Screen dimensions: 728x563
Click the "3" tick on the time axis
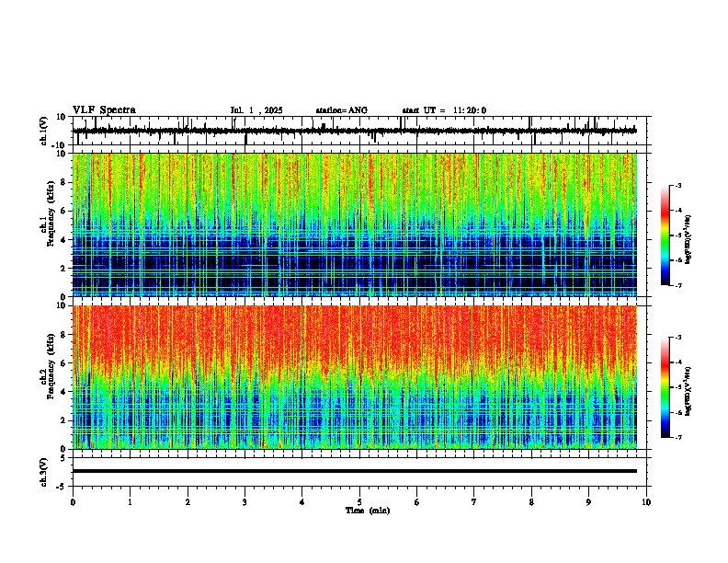[245, 502]
